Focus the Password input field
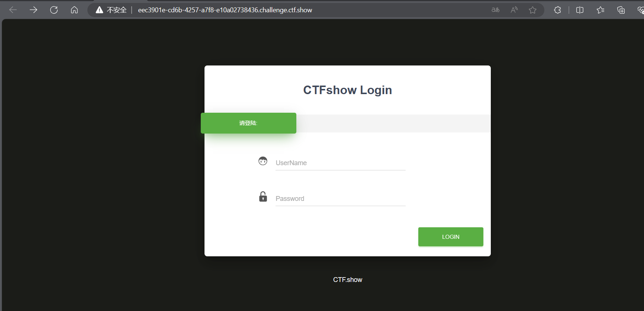This screenshot has width=644, height=311. click(x=341, y=199)
